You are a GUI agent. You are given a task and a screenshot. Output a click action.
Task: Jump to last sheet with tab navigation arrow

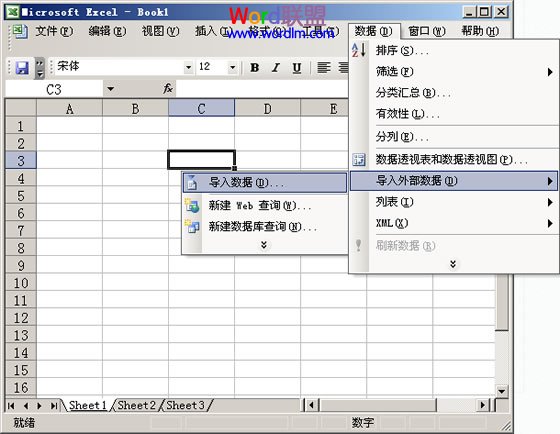pos(54,406)
